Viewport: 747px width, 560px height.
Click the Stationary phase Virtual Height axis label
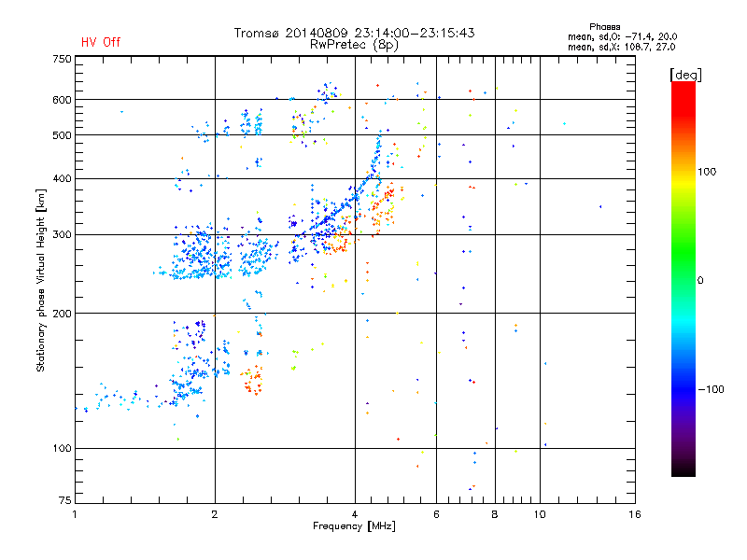pos(41,281)
